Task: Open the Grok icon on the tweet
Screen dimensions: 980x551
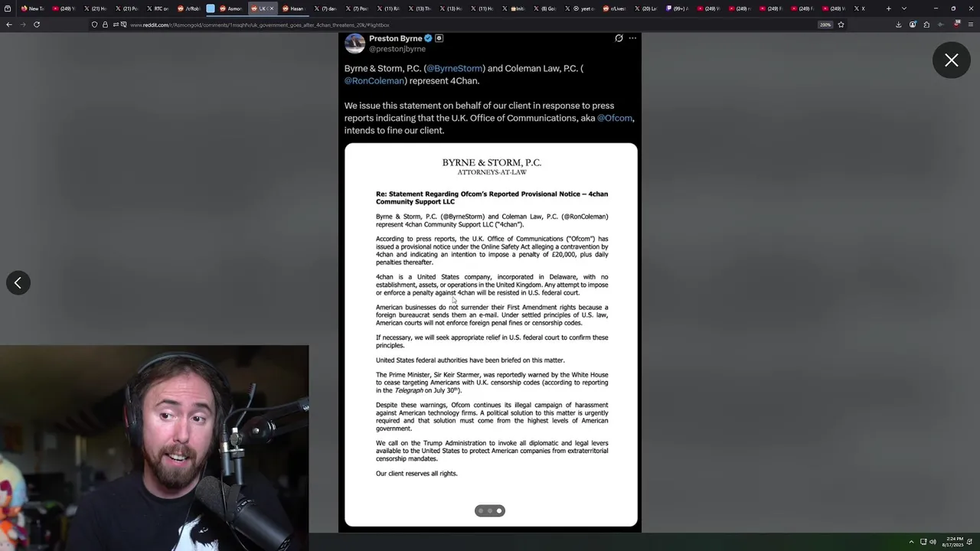Action: click(x=619, y=38)
